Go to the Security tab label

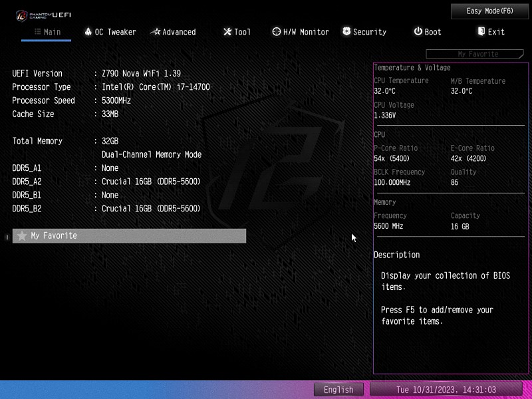(370, 32)
